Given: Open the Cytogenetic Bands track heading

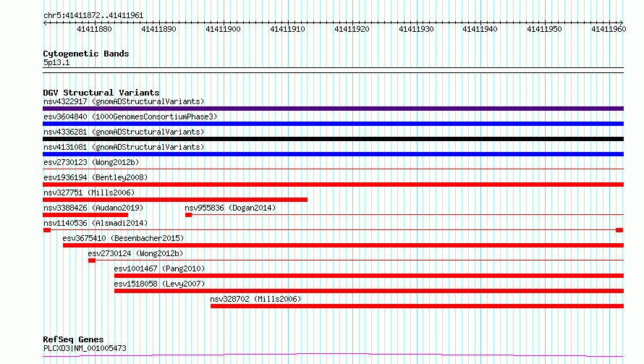Looking at the screenshot, I should 86,54.
